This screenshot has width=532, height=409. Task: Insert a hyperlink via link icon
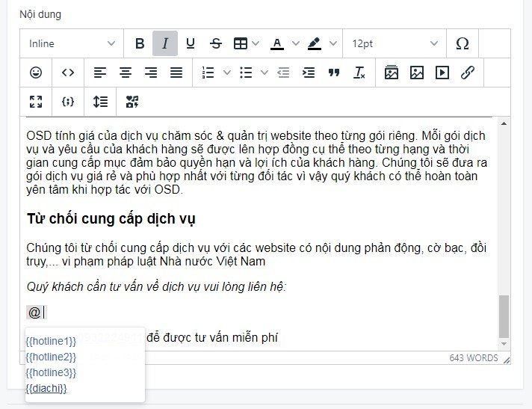click(468, 73)
